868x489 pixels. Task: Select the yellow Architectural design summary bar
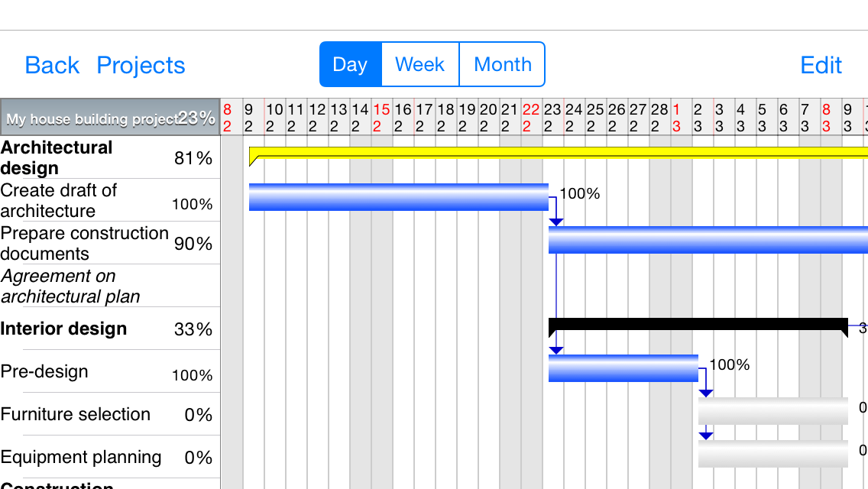pos(558,152)
